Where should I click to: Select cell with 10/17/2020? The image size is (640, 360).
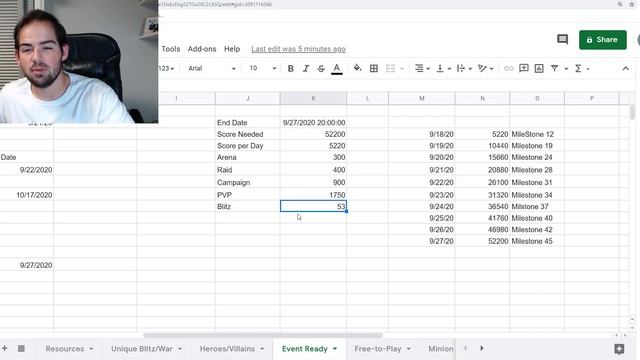click(27, 195)
